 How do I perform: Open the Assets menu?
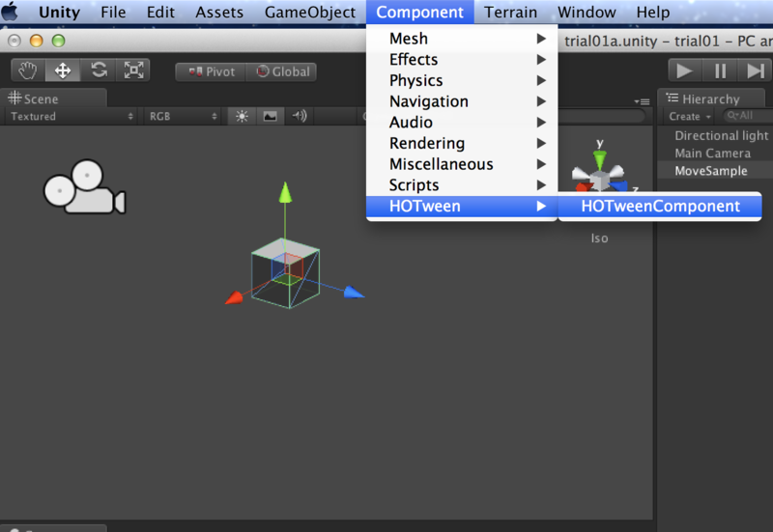(x=219, y=12)
